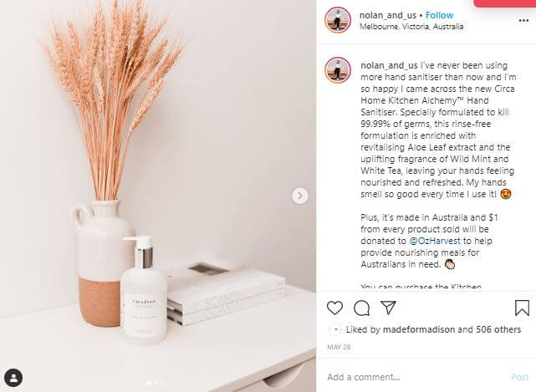
Task: Click nolan_and_us username in caption
Action: point(389,65)
